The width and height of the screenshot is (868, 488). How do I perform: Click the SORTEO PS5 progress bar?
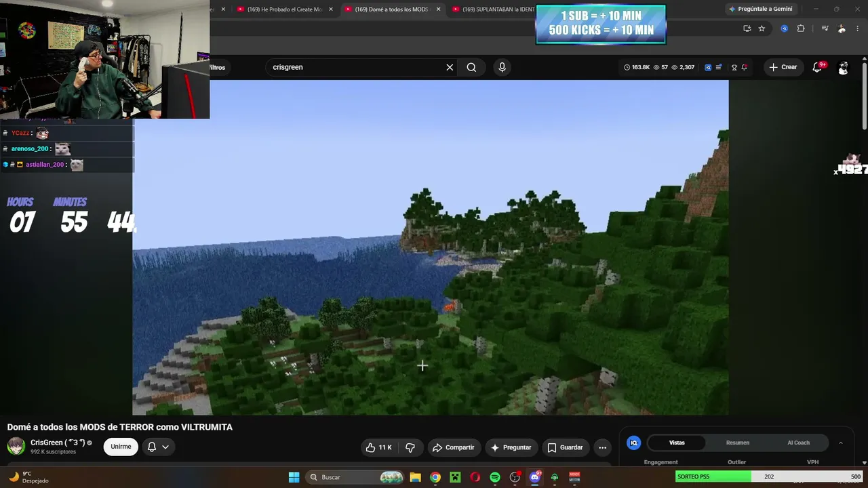pos(770,476)
